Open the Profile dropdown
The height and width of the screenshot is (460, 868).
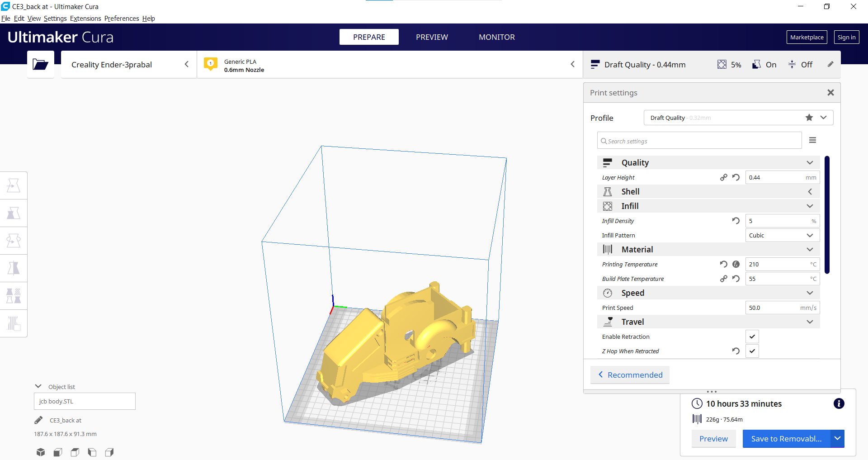pyautogui.click(x=739, y=118)
